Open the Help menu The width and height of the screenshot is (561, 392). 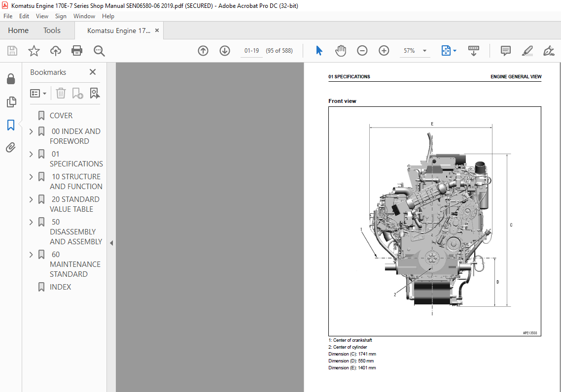tap(108, 16)
